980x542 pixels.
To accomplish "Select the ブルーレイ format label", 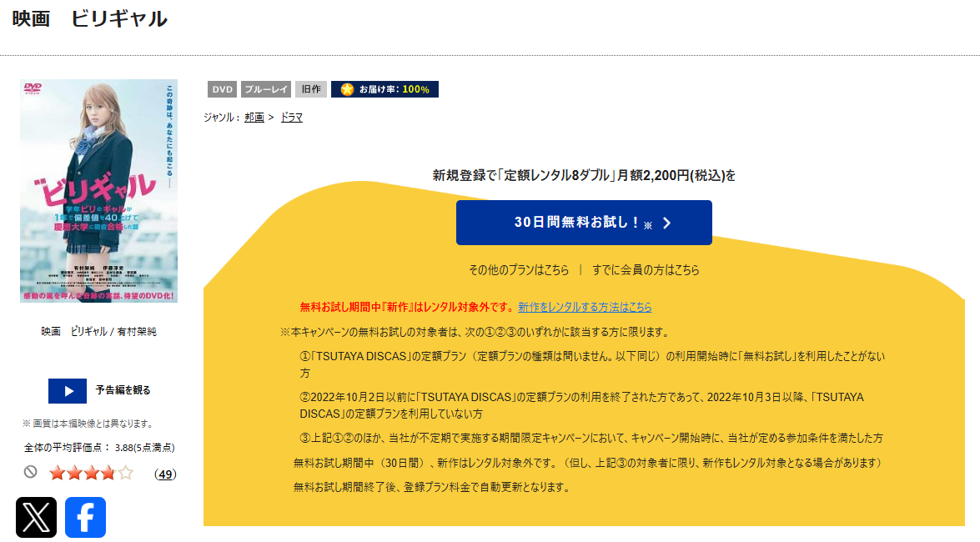I will point(266,88).
